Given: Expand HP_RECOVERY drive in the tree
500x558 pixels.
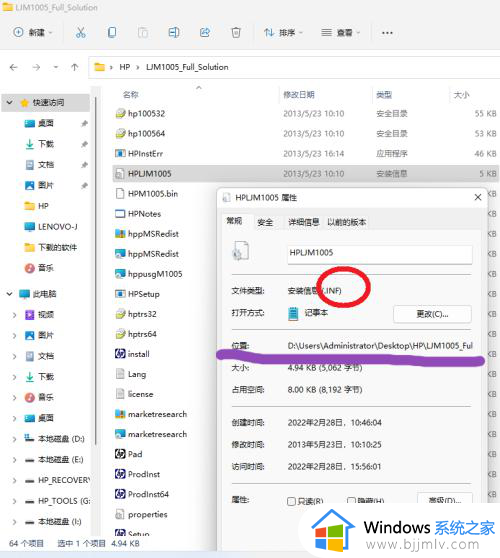Looking at the screenshot, I should [14, 480].
